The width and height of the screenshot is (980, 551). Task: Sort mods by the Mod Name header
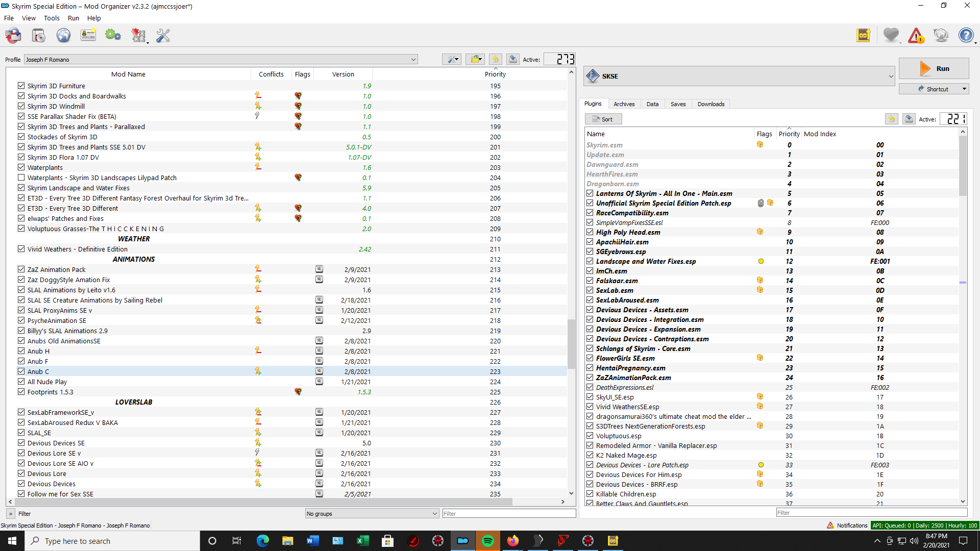[x=128, y=74]
